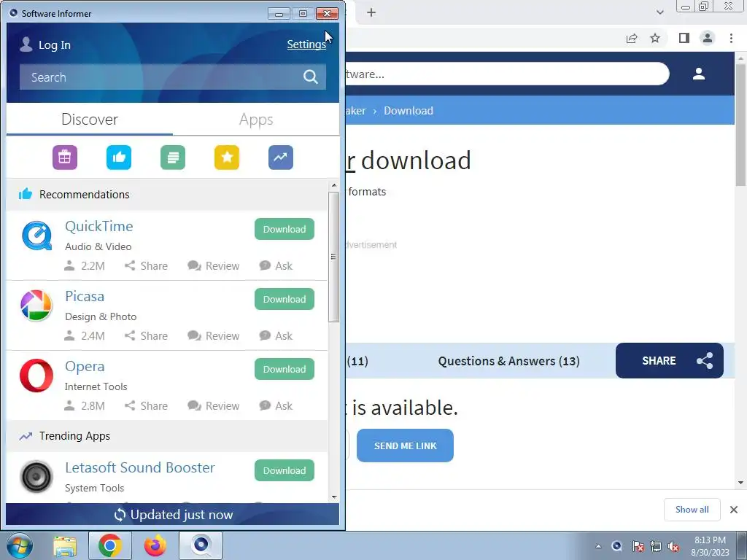747x560 pixels.
Task: Open the Questions & Answers (13) tab
Action: [508, 361]
